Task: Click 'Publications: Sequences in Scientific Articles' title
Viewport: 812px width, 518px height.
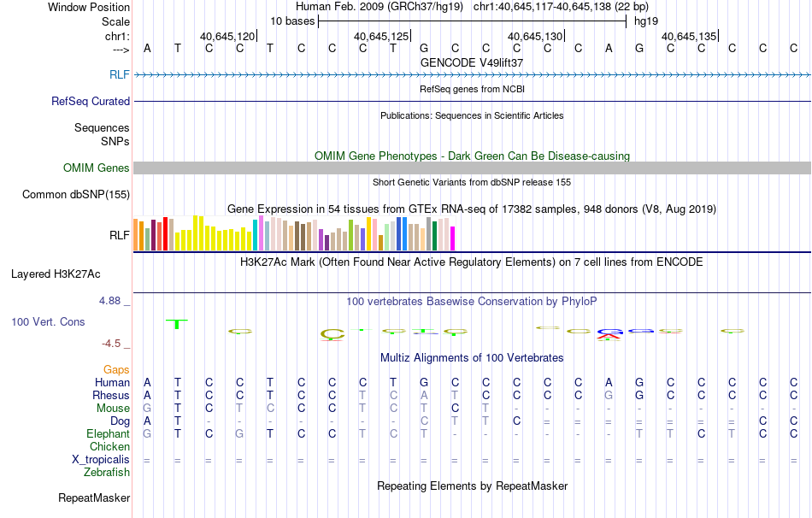Action: pos(472,115)
